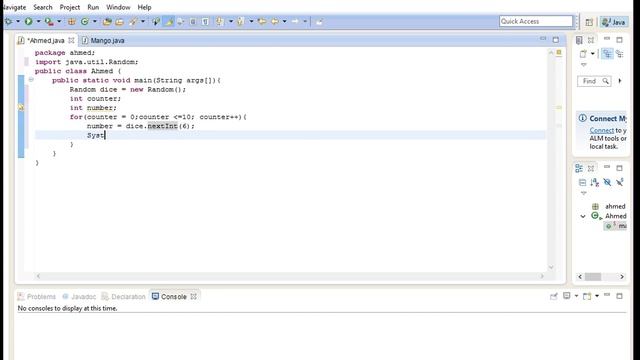The width and height of the screenshot is (640, 360).
Task: Click the Open Task toolbar icon
Action: [119, 21]
